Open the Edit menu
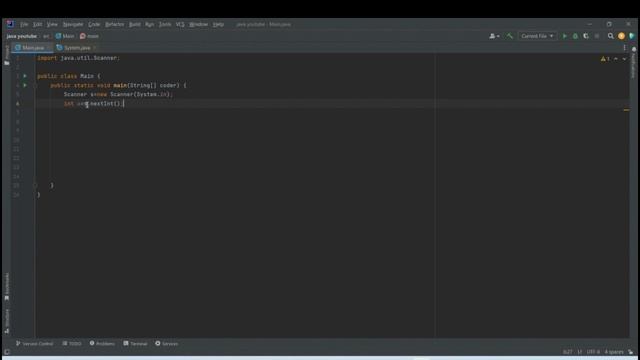The image size is (640, 360). [37, 24]
